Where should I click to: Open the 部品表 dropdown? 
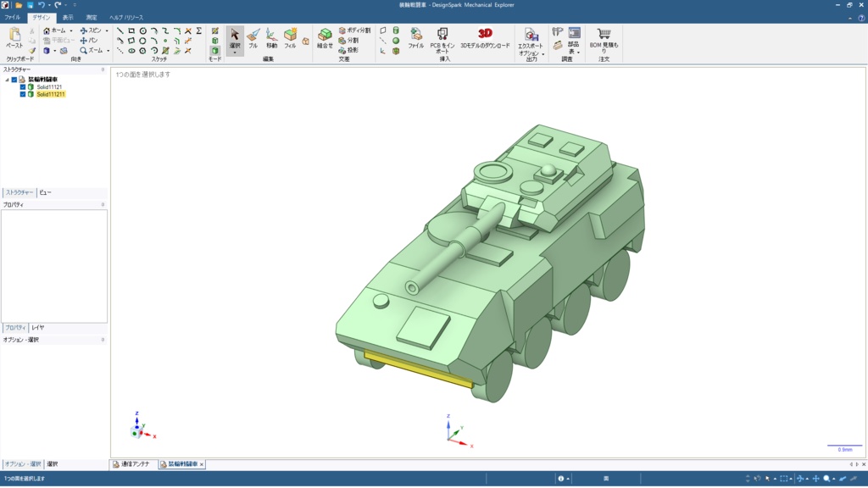[x=578, y=52]
